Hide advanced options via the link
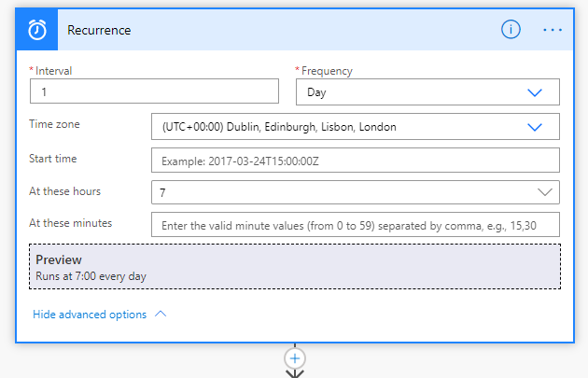This screenshot has height=378, width=588. pos(90,315)
